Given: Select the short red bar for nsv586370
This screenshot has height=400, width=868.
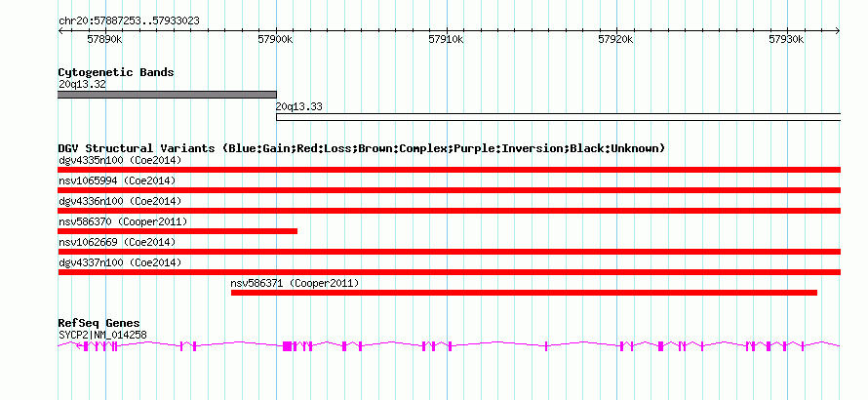Looking at the screenshot, I should [178, 231].
